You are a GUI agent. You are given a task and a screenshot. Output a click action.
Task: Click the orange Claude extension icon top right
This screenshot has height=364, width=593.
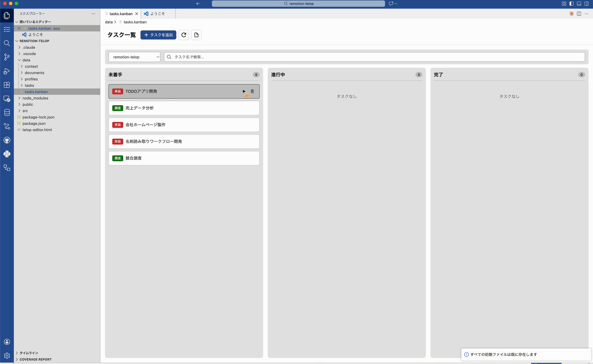click(x=571, y=14)
